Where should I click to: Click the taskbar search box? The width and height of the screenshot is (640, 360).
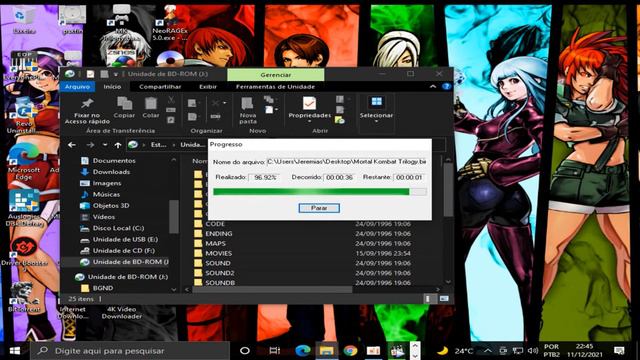(x=130, y=351)
